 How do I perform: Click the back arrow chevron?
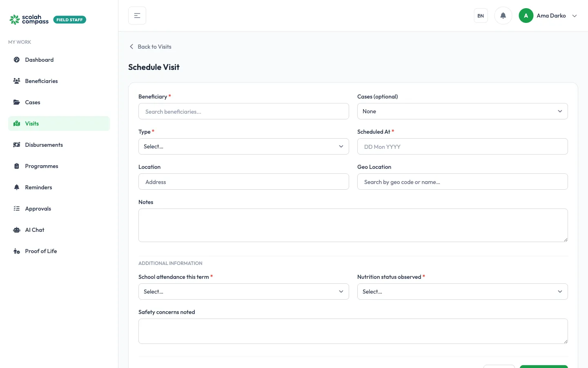pos(131,47)
